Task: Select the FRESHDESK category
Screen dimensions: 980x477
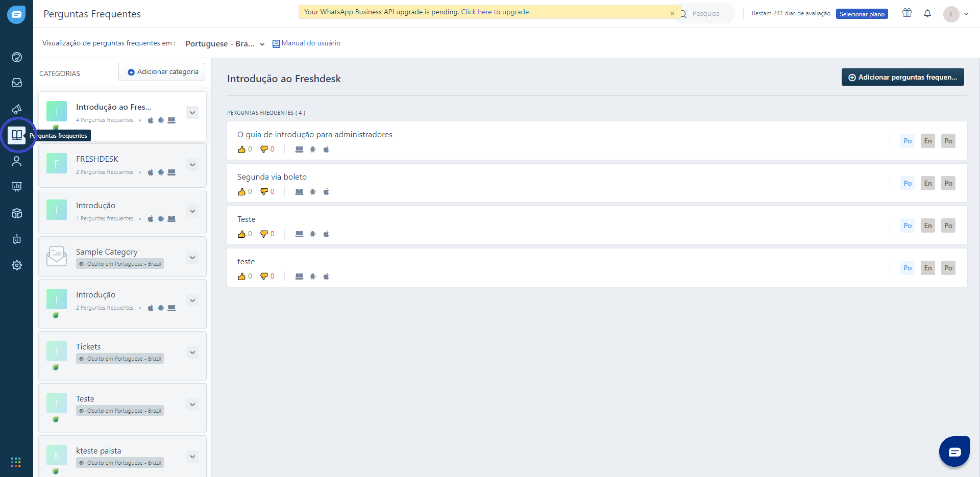Action: click(122, 165)
